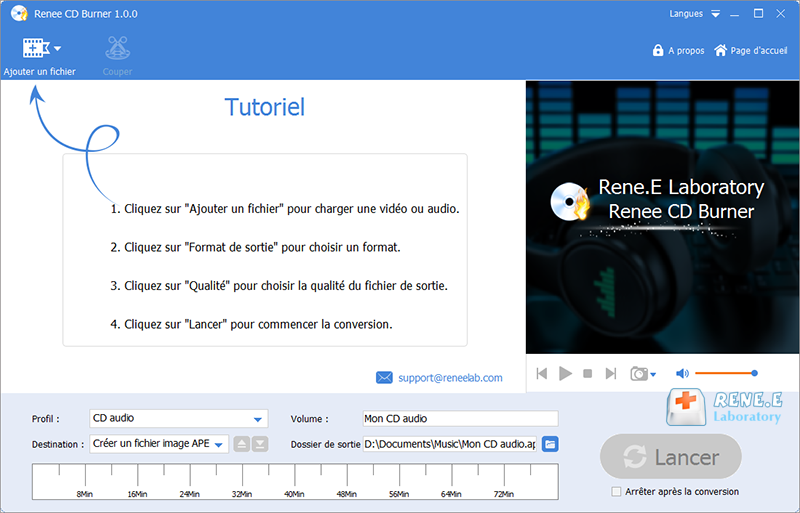
Task: Expand the Destination dropdown list
Action: pos(219,444)
